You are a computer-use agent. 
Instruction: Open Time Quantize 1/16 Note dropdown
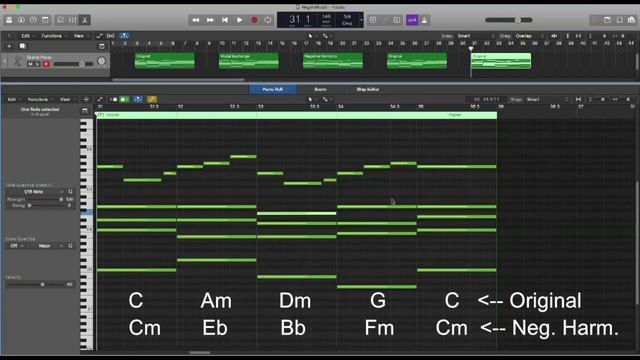click(x=36, y=191)
